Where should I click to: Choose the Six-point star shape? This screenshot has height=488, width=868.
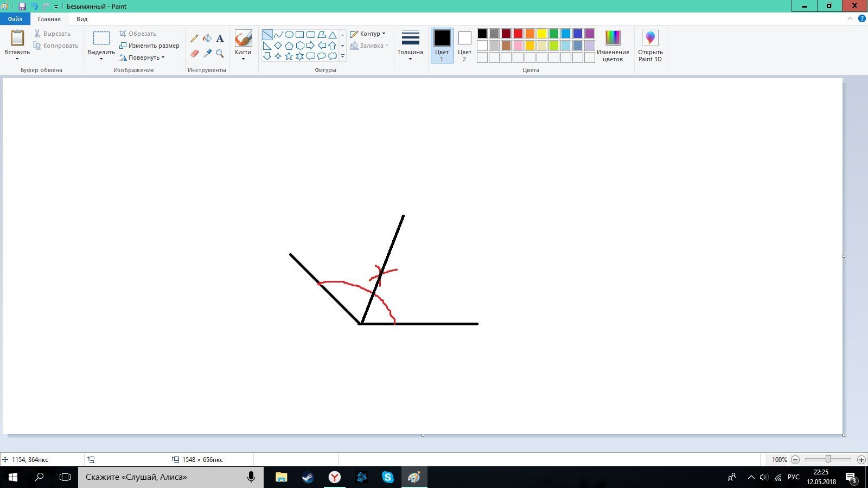[x=300, y=56]
